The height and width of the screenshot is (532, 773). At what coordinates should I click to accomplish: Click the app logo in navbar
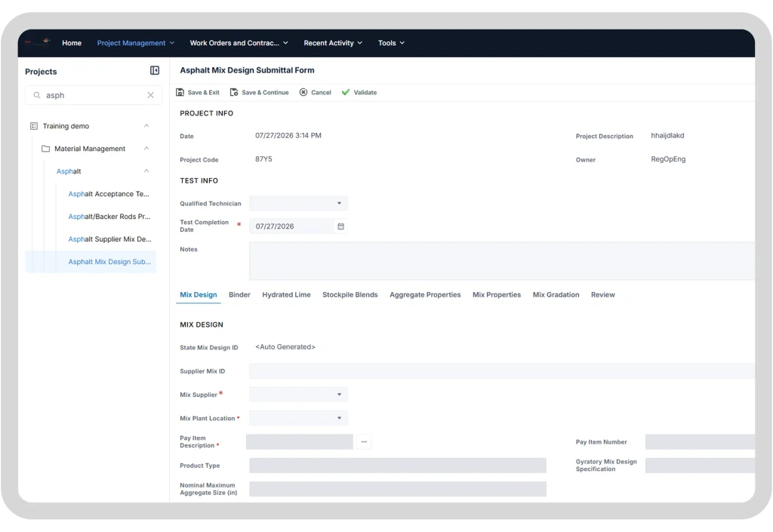coord(38,42)
